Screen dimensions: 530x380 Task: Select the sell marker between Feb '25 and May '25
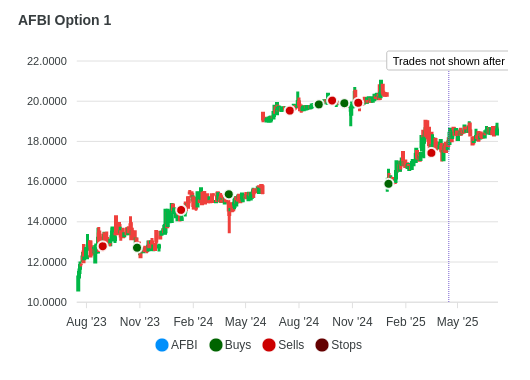click(x=431, y=153)
